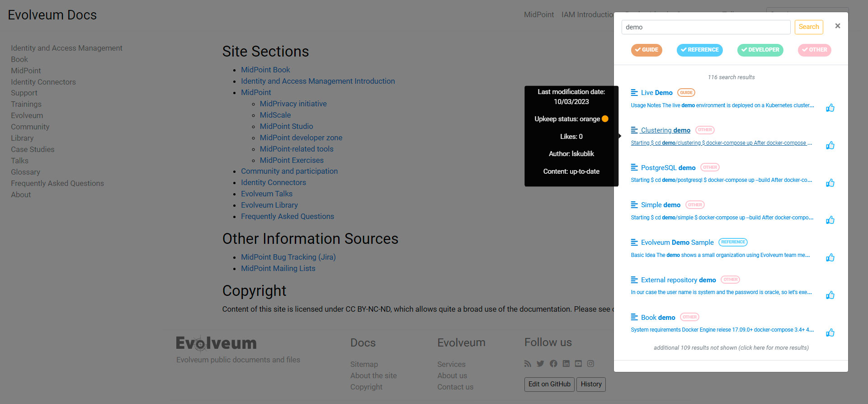
Task: Open Services footer link
Action: coord(451,364)
